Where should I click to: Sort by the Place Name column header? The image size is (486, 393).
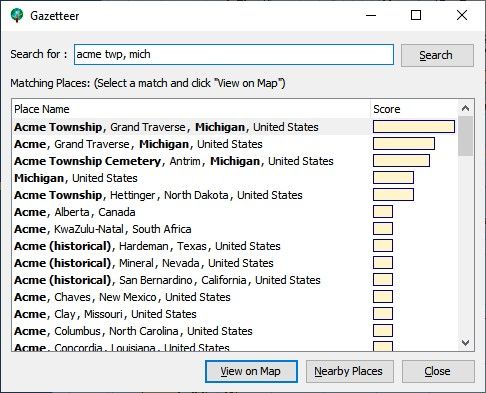pos(191,109)
